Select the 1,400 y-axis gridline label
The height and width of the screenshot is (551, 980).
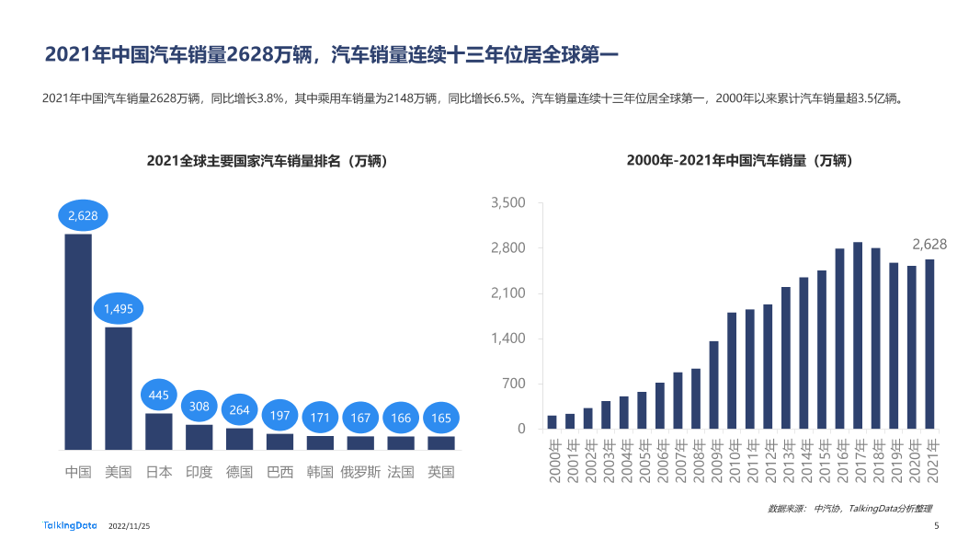[x=507, y=339]
